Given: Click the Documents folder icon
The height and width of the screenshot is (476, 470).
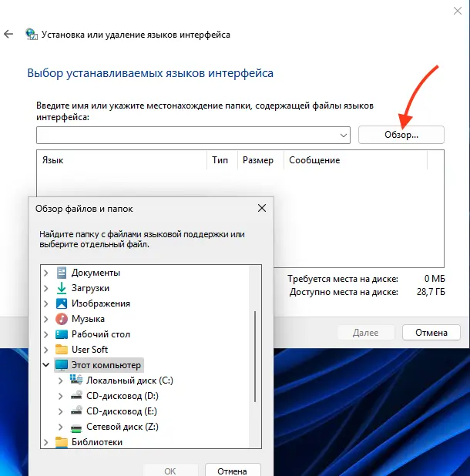Looking at the screenshot, I should pyautogui.click(x=62, y=273).
